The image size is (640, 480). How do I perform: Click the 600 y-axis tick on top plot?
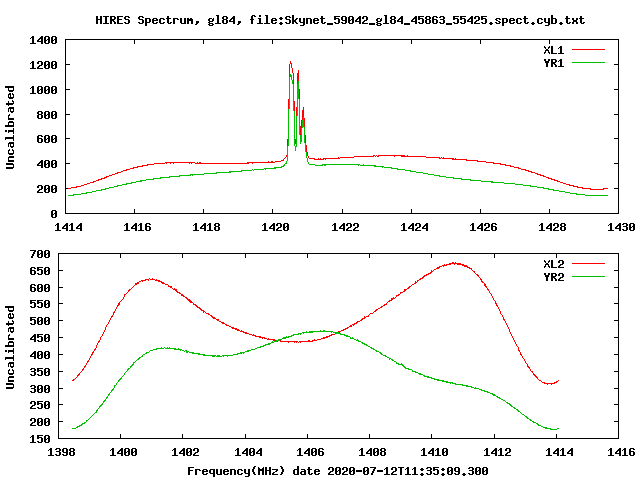point(47,139)
